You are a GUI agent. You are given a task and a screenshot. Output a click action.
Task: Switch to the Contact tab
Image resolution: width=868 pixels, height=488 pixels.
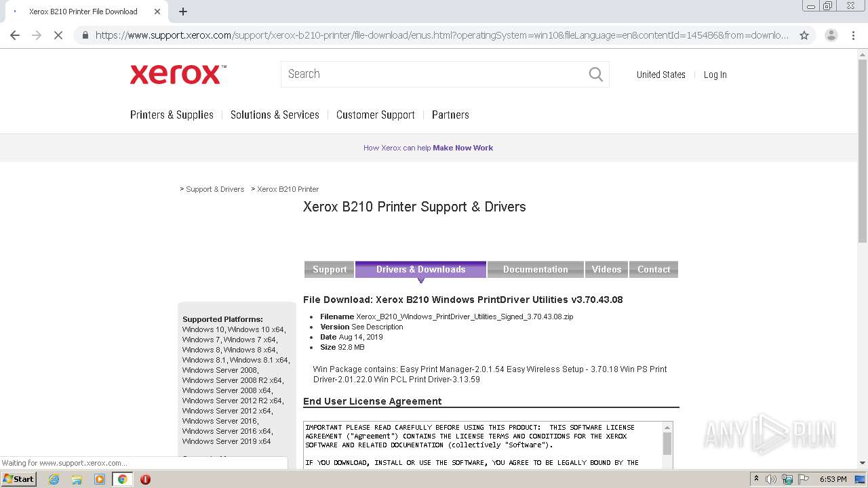(x=654, y=269)
